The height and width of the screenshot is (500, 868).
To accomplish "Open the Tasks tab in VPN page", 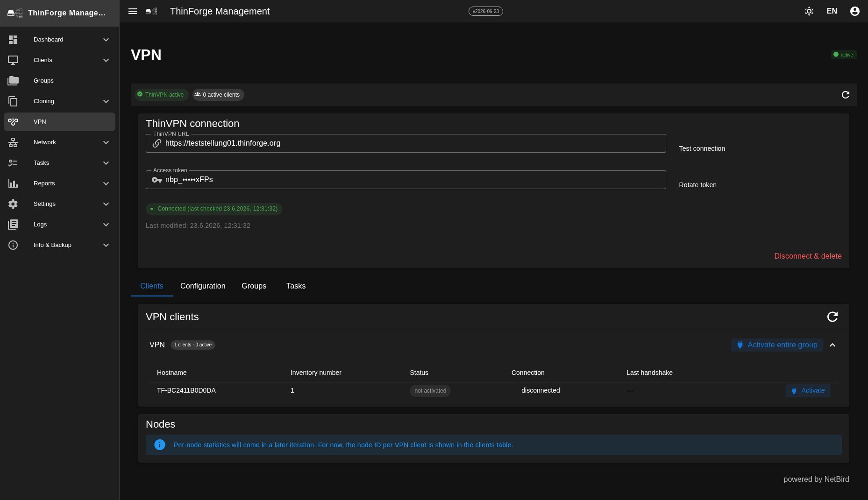I will tap(296, 286).
